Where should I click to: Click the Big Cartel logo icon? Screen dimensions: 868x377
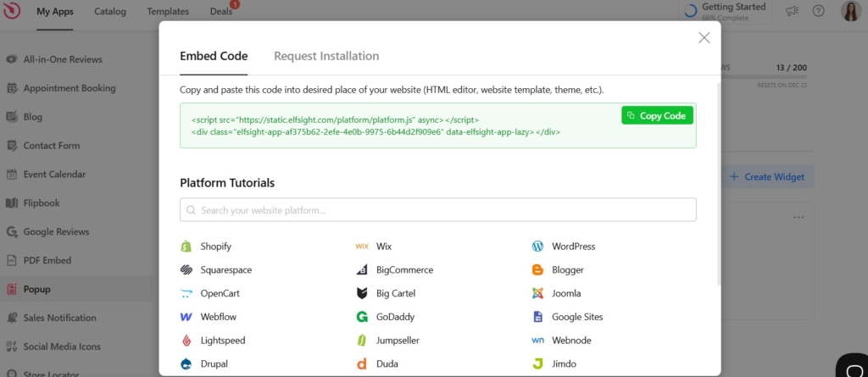(361, 293)
